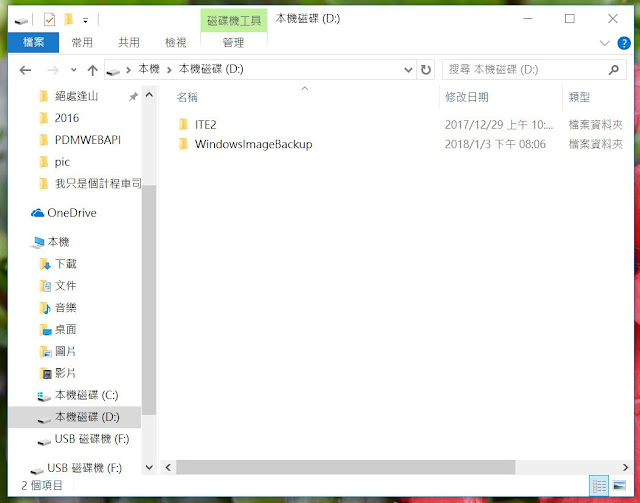Open the 檔案 file menu tab

pos(33,42)
